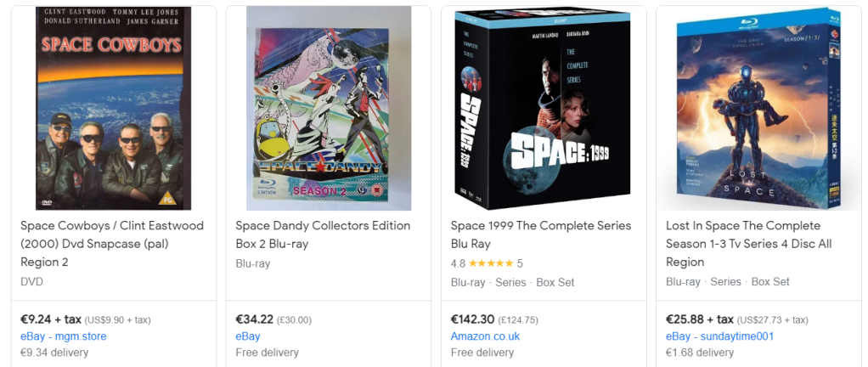Click the €9.24 + tax price
Screen dimensions: 868x367
coord(51,319)
